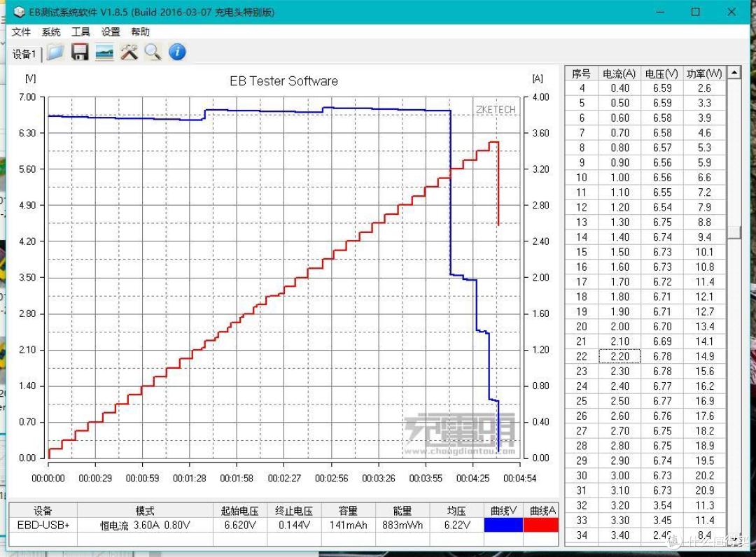The height and width of the screenshot is (557, 756).
Task: Click the 序号 column header
Action: [581, 73]
